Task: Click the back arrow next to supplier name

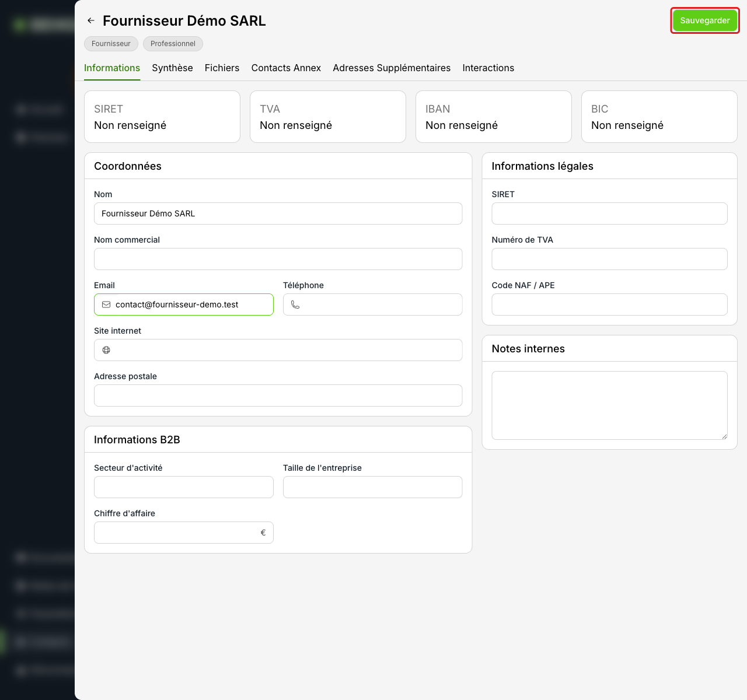Action: pos(91,20)
